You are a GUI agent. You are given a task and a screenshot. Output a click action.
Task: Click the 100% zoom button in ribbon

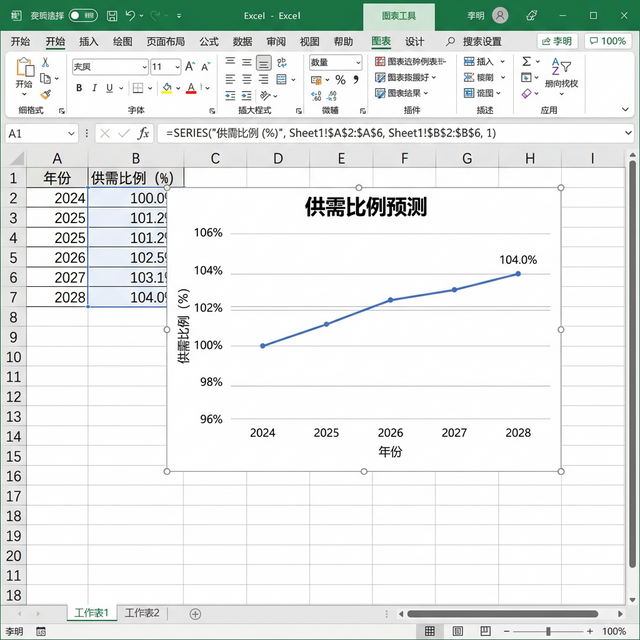tap(607, 41)
